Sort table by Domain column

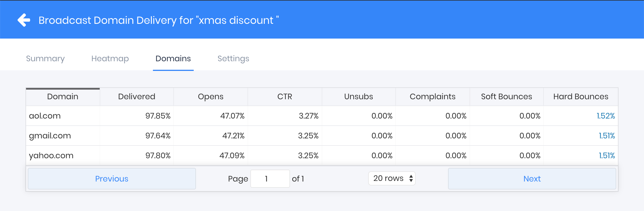[63, 97]
